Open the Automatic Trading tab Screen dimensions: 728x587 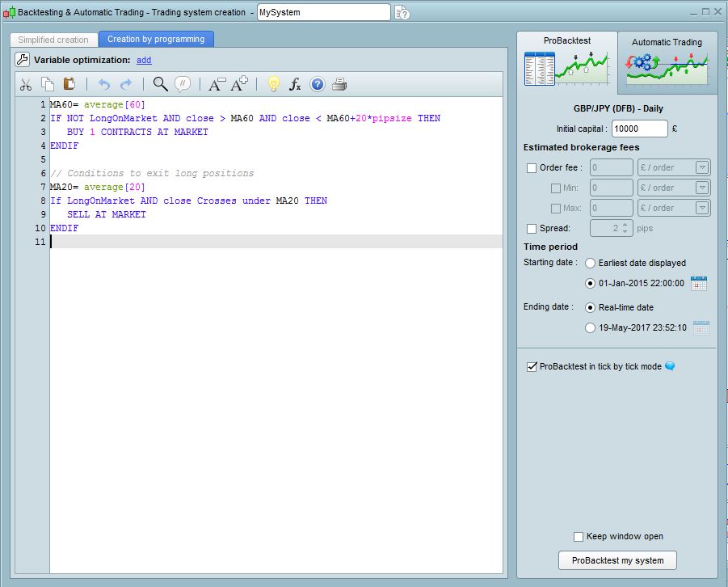click(x=667, y=61)
